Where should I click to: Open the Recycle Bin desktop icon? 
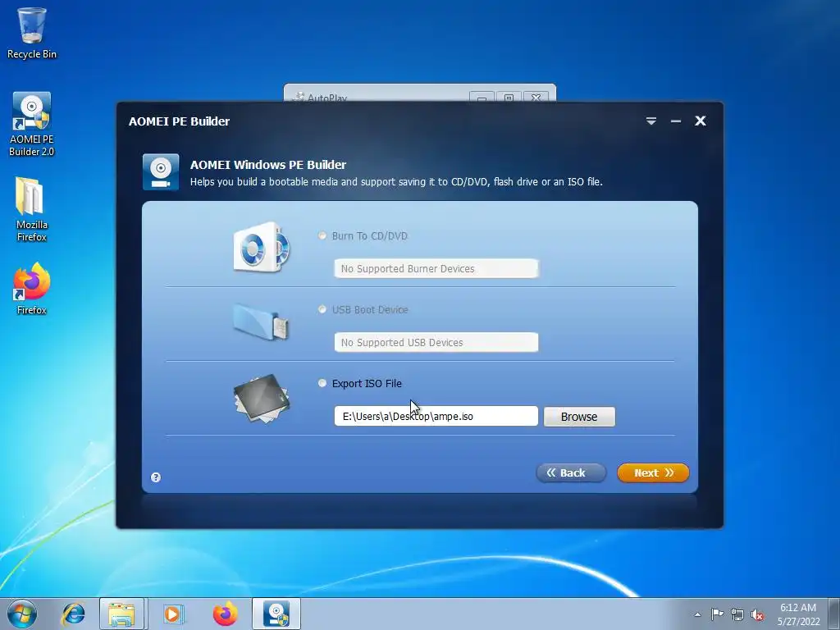tap(32, 33)
